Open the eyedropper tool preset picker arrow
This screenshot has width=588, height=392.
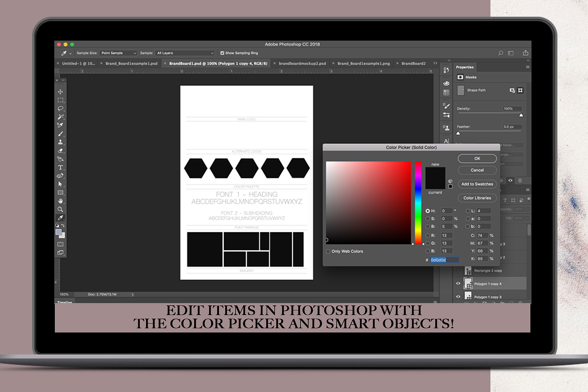pos(71,53)
